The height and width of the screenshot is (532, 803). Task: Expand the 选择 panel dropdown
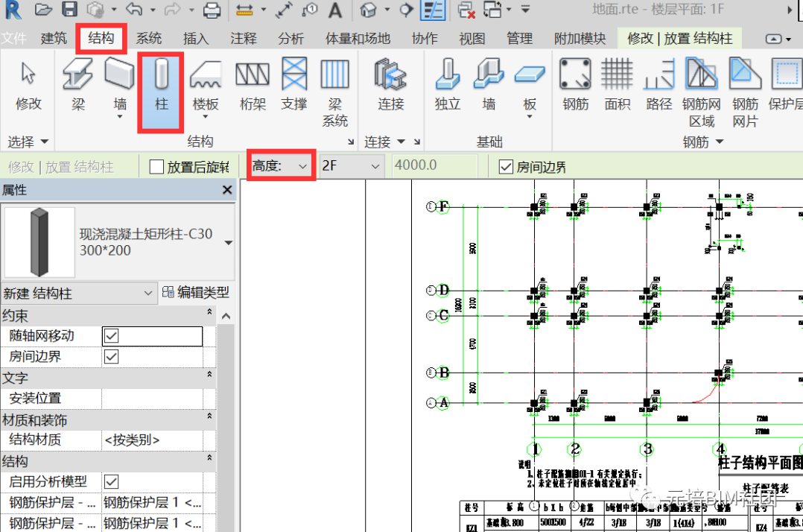coord(45,142)
